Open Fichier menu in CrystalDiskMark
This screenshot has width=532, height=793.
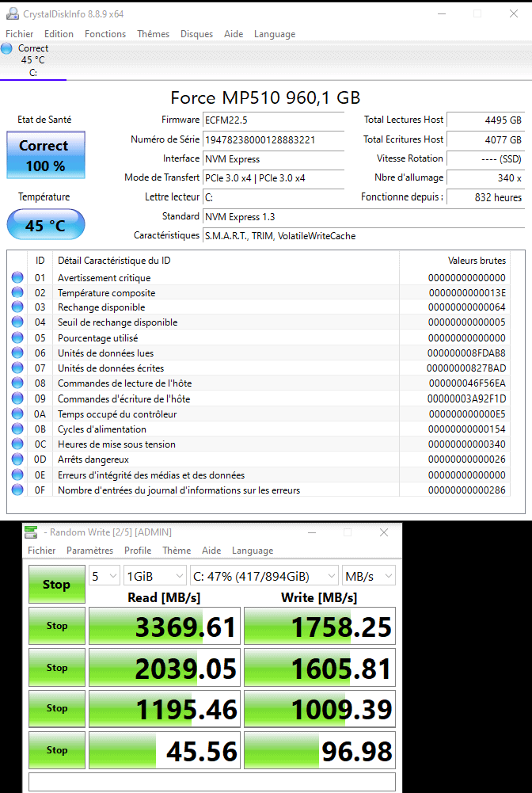(x=41, y=551)
